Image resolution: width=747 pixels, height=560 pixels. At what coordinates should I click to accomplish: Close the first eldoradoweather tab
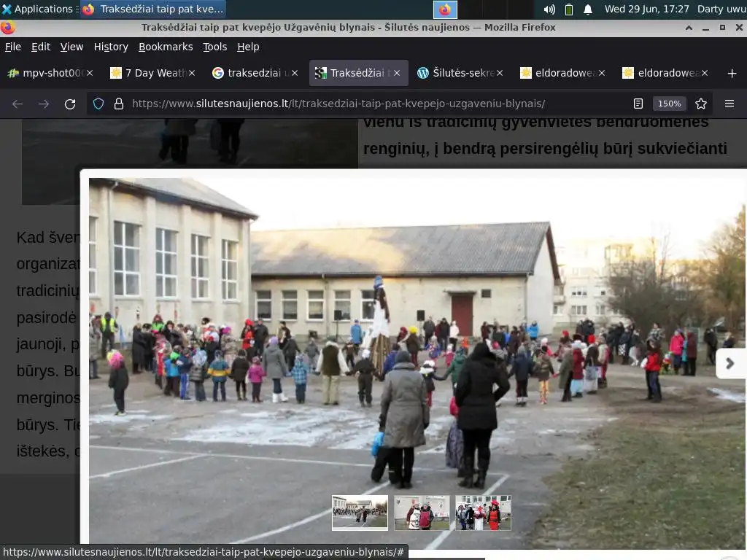[x=602, y=73]
